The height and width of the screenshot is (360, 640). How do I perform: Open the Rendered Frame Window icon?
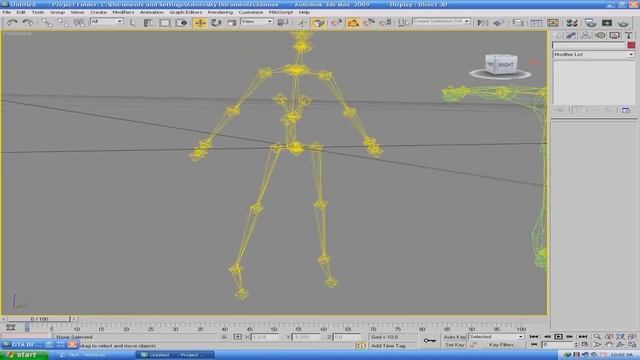click(607, 22)
